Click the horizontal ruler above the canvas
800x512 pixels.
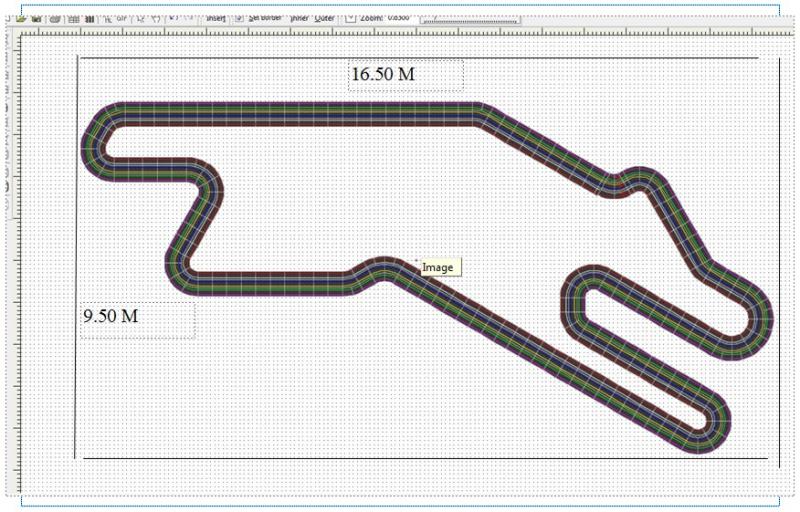coord(400,32)
